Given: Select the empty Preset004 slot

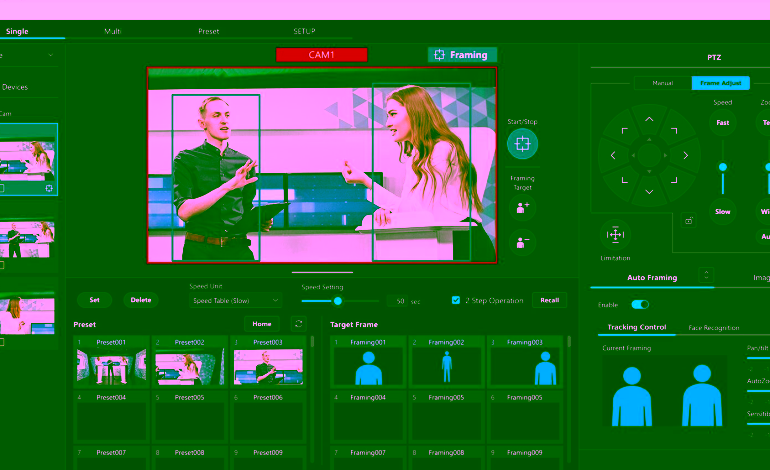Looking at the screenshot, I should [111, 416].
